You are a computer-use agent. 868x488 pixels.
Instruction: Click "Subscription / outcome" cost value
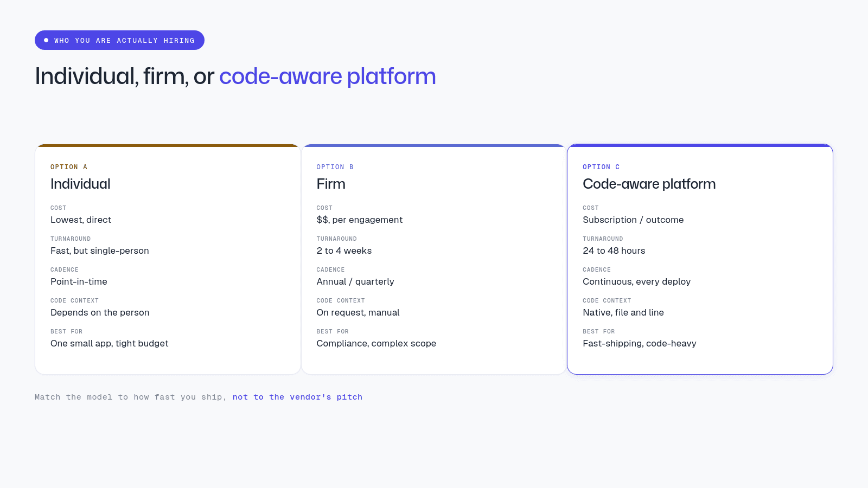click(x=633, y=220)
